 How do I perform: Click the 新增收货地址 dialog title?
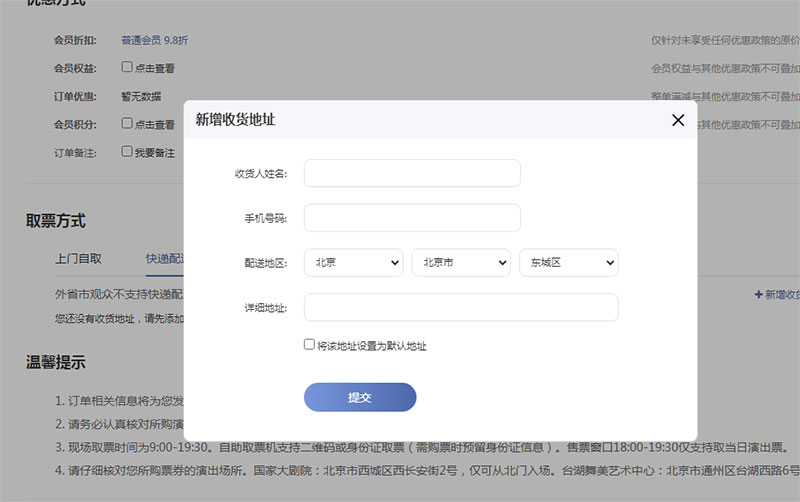pos(235,120)
